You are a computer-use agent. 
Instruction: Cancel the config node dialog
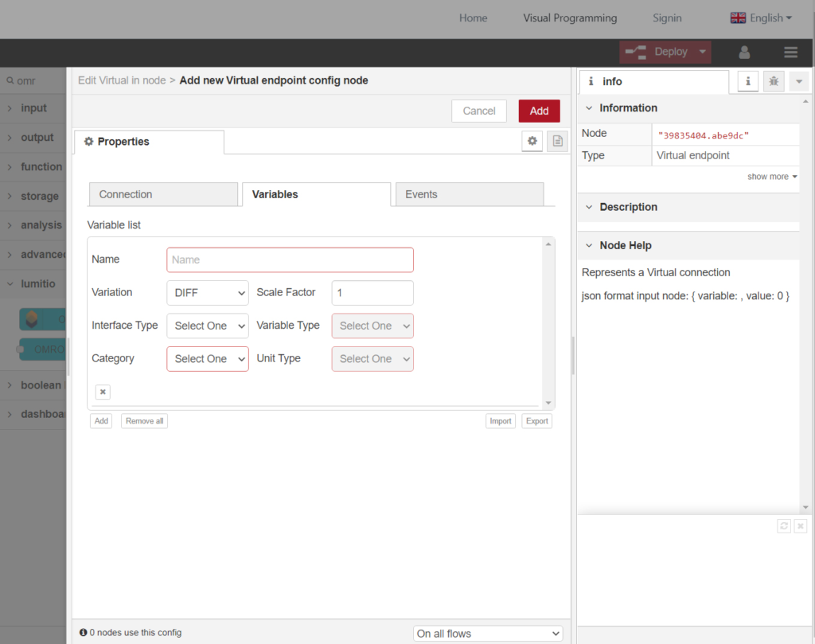click(x=478, y=111)
